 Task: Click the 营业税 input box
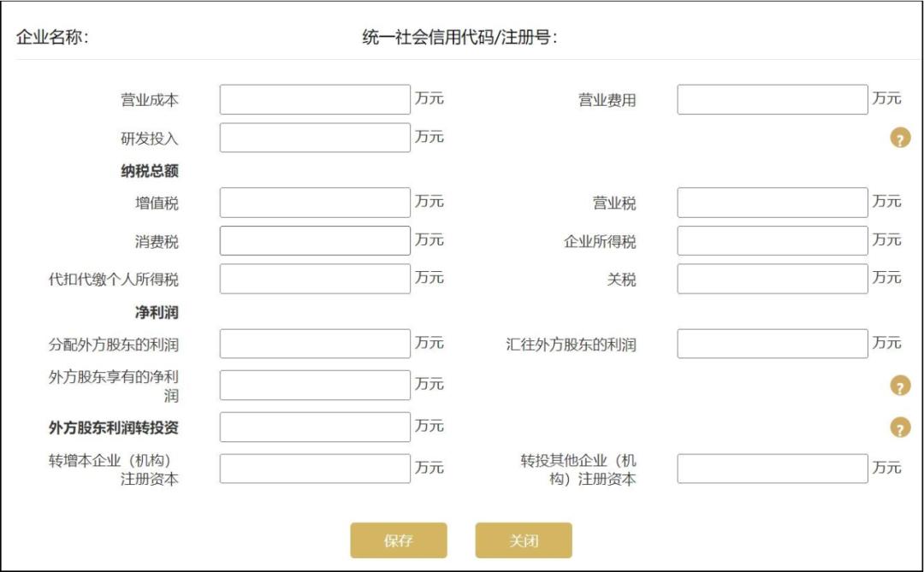773,202
